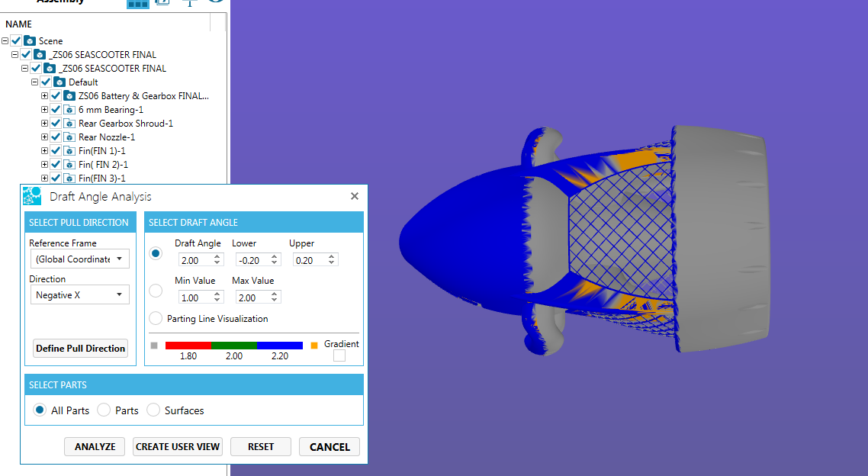Open the Reference Frame dropdown
868x476 pixels.
79,259
